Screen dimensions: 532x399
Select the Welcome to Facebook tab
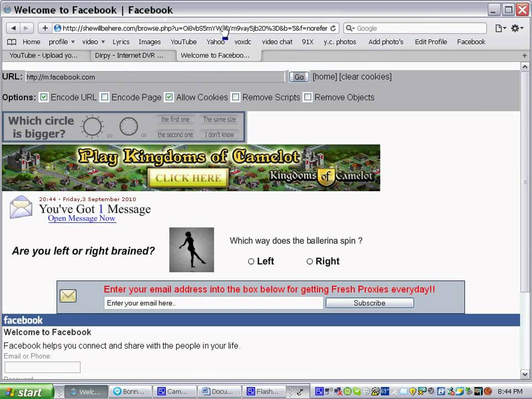coord(219,55)
